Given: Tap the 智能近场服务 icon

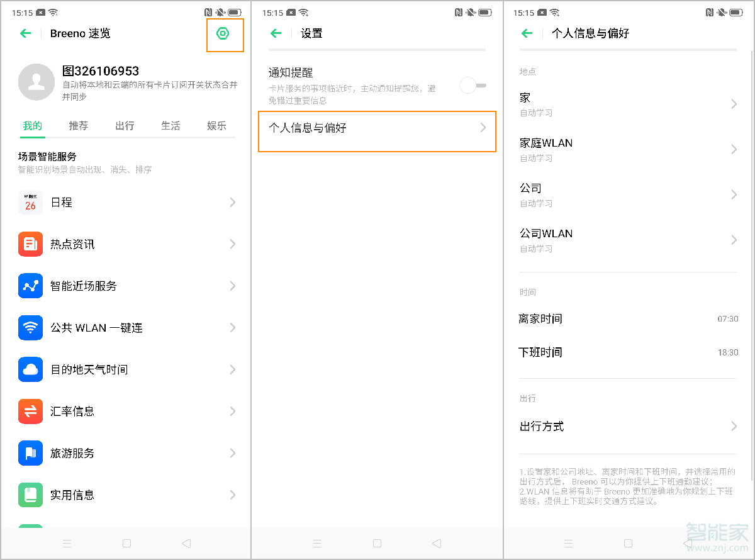Looking at the screenshot, I should [x=30, y=286].
